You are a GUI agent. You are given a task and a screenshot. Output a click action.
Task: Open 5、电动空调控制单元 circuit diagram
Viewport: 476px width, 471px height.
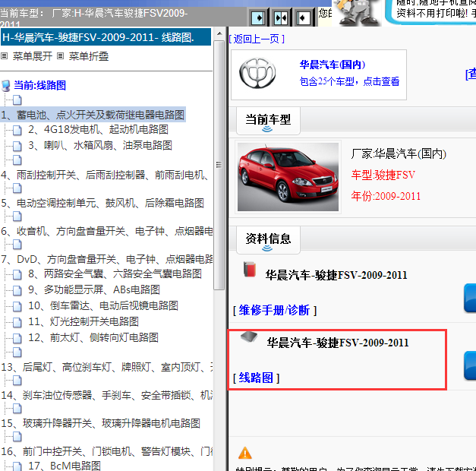[x=102, y=203]
